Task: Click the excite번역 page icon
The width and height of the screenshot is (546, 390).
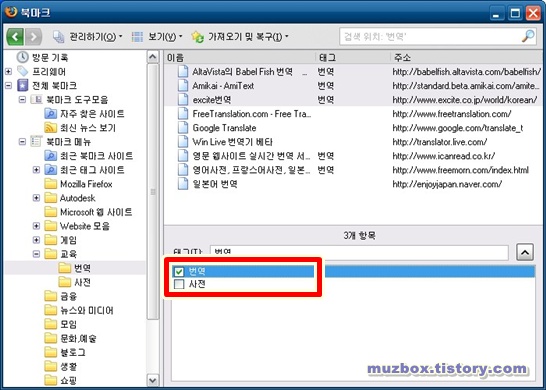Action: [x=183, y=100]
